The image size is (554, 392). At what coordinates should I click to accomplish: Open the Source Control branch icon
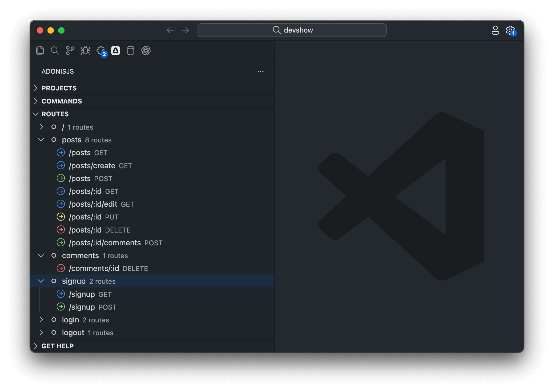70,51
